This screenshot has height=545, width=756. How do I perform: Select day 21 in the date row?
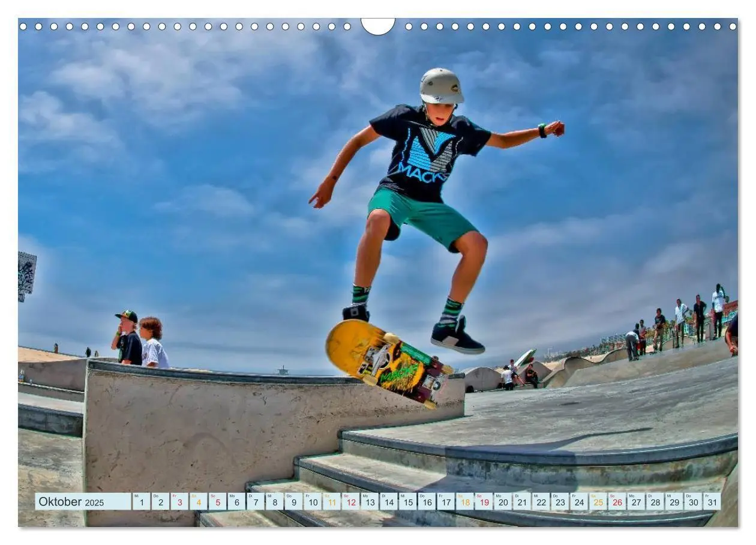tap(522, 502)
